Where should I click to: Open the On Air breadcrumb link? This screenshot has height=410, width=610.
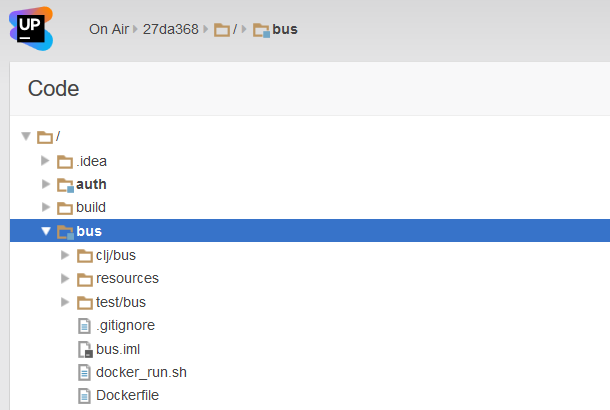click(x=109, y=29)
